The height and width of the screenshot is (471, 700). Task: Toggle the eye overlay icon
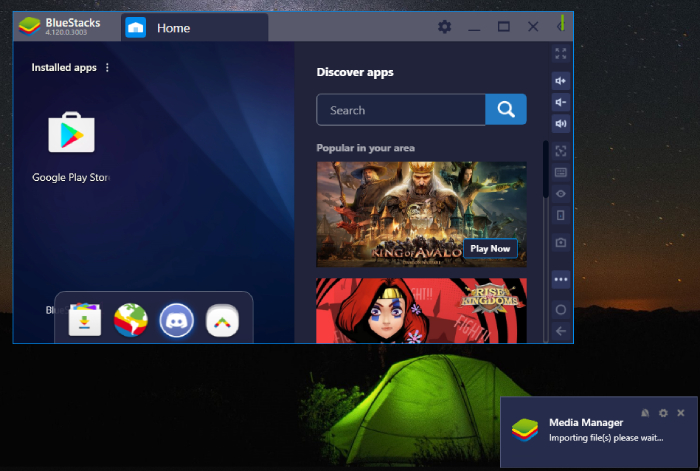click(561, 194)
